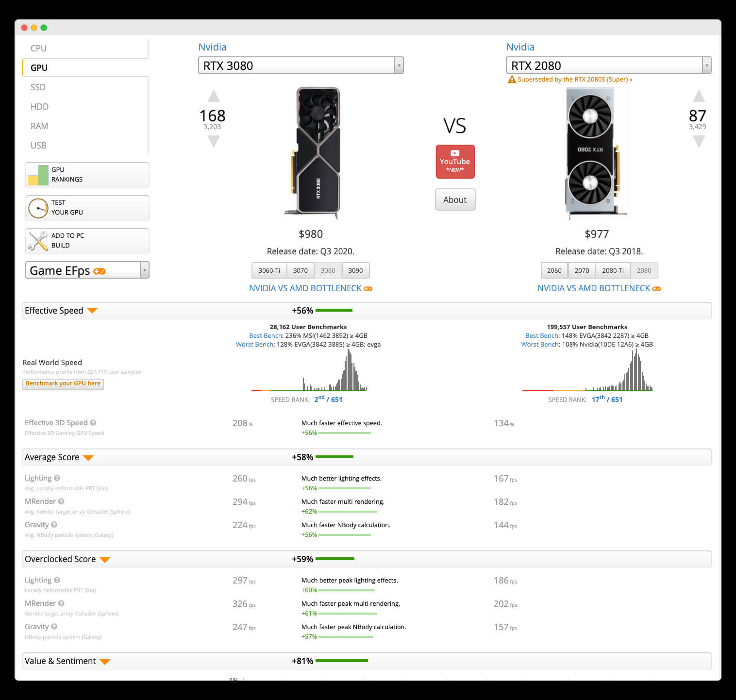Expand the Game EFps dropdown

pyautogui.click(x=144, y=270)
